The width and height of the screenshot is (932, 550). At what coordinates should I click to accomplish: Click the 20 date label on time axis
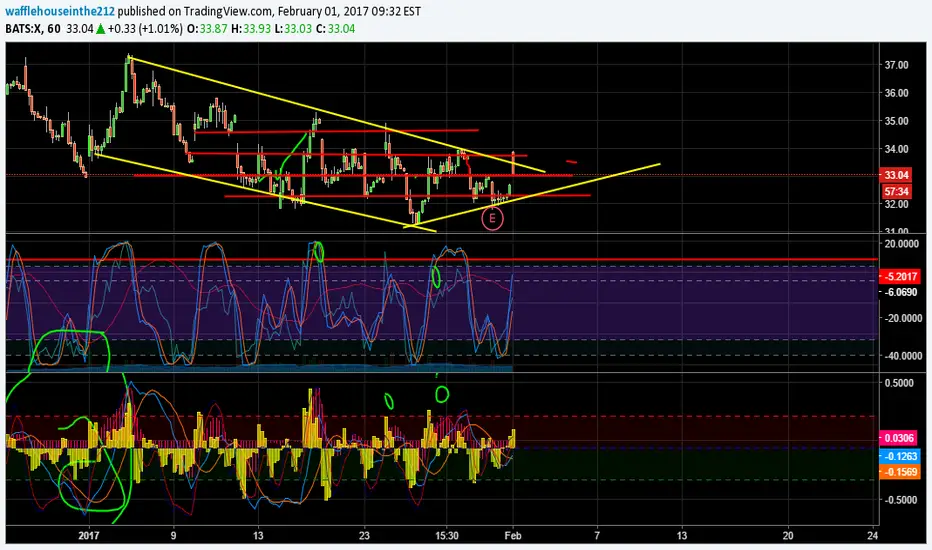788,535
